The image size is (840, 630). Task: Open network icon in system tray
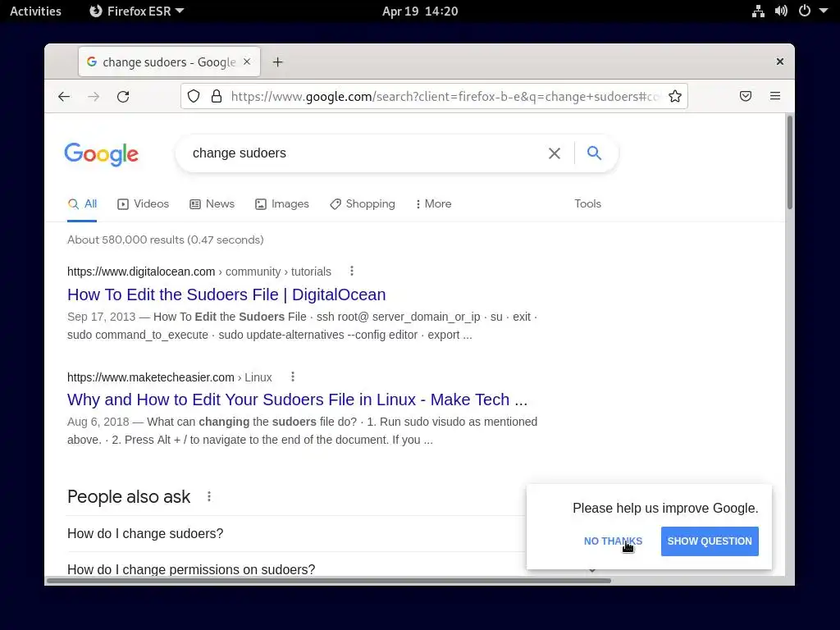758,11
